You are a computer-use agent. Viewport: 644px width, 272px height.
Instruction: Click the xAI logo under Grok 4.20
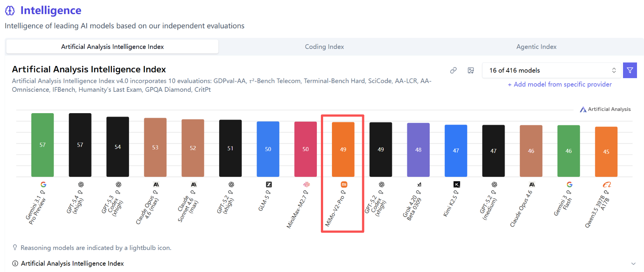click(419, 184)
